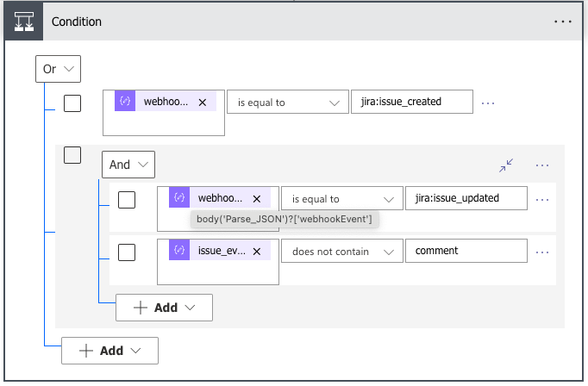Check the jira:issue_updated row checkbox
The width and height of the screenshot is (588, 386).
[x=127, y=200]
